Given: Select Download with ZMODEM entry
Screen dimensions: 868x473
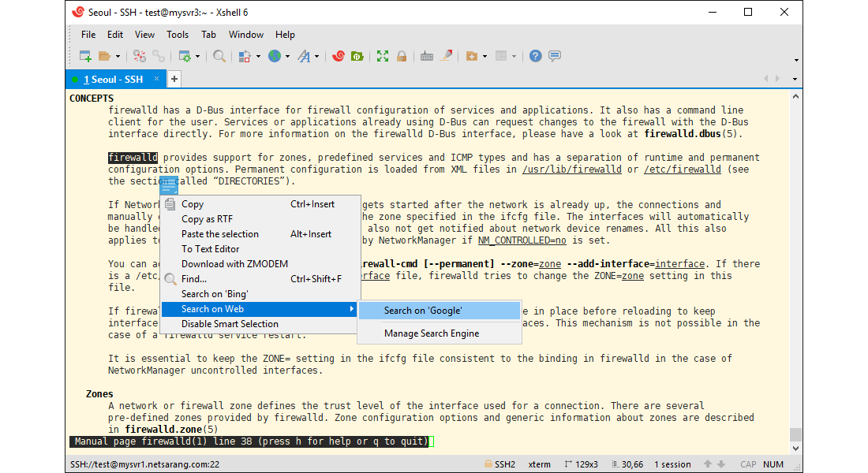Looking at the screenshot, I should pos(260,264).
